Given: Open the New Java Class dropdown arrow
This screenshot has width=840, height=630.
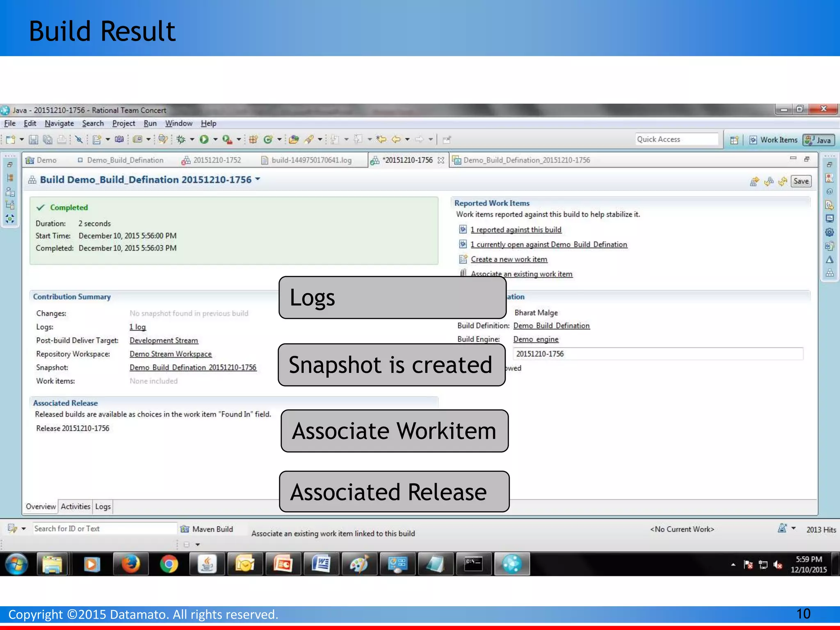Looking at the screenshot, I should click(279, 140).
